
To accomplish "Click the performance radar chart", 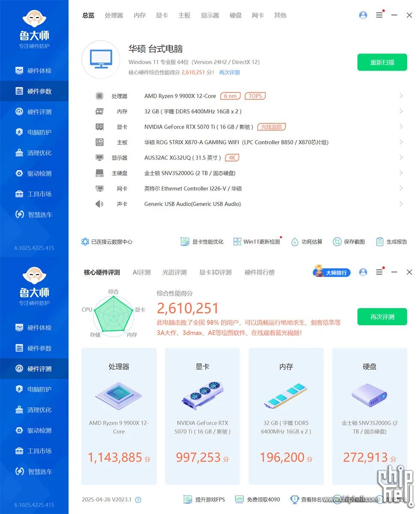I will 114,316.
